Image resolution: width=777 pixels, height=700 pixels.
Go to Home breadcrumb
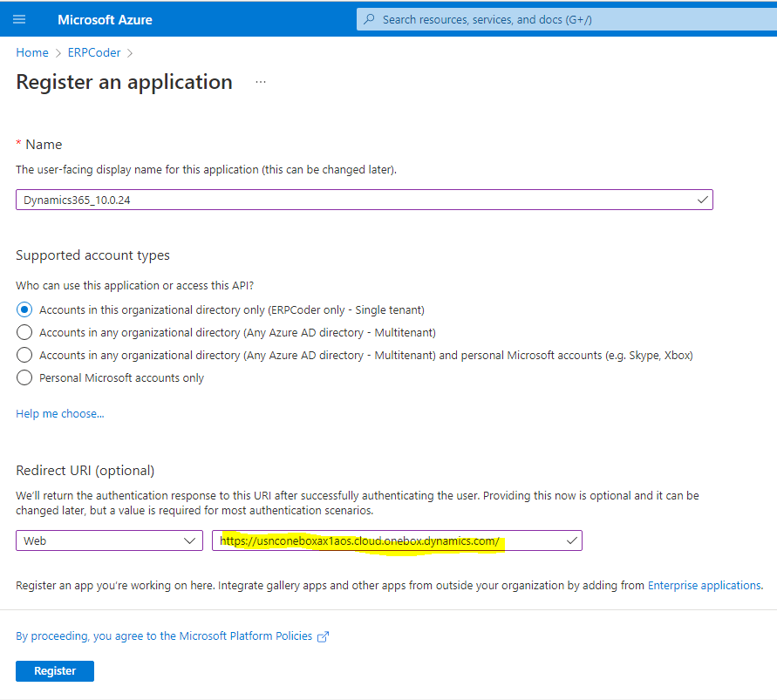pos(32,52)
